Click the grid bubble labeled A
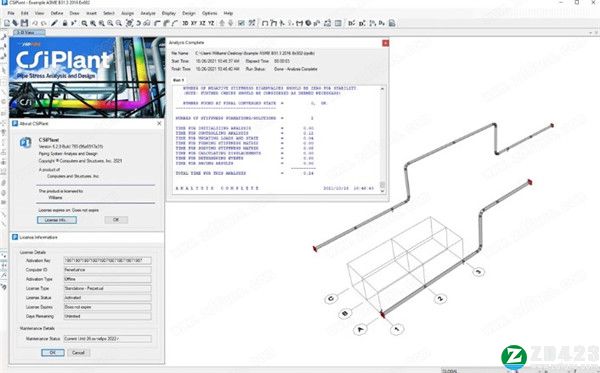 [360, 329]
